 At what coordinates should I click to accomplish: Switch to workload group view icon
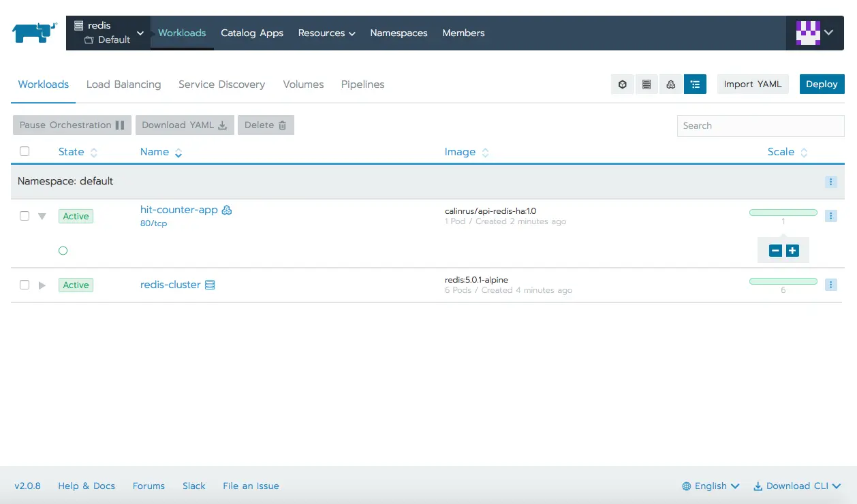(671, 84)
